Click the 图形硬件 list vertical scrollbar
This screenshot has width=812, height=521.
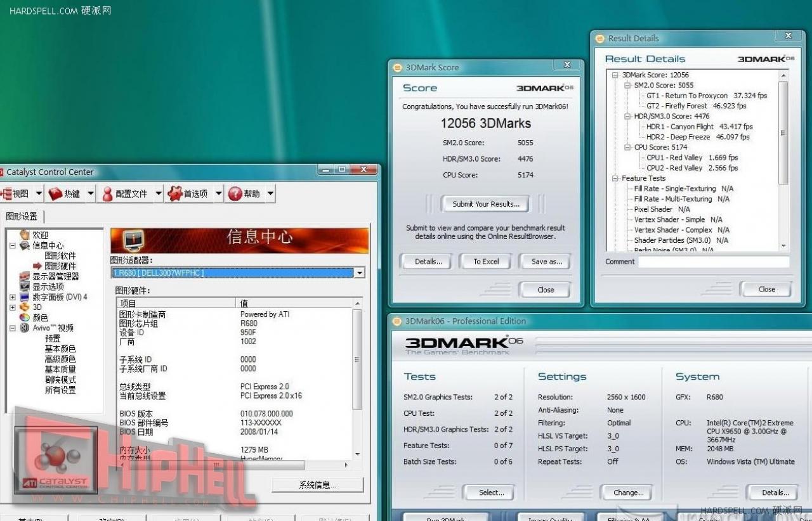click(x=357, y=379)
